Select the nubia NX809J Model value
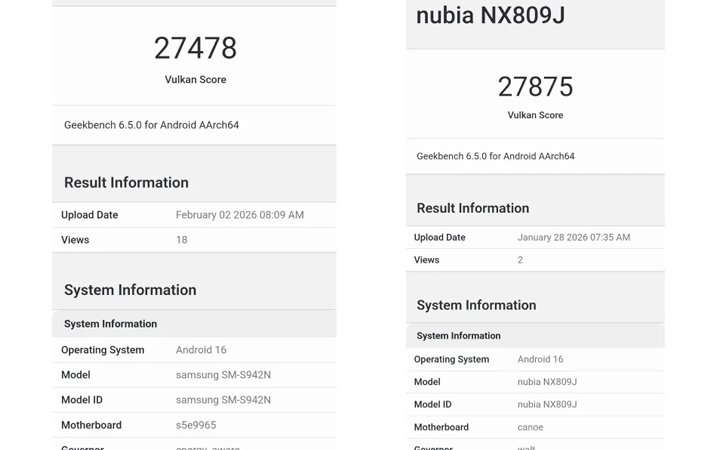This screenshot has width=710, height=450. [x=547, y=381]
